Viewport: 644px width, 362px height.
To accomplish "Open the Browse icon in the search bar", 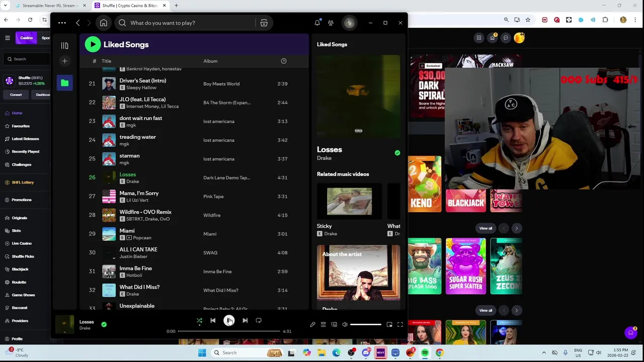I will 264,23.
